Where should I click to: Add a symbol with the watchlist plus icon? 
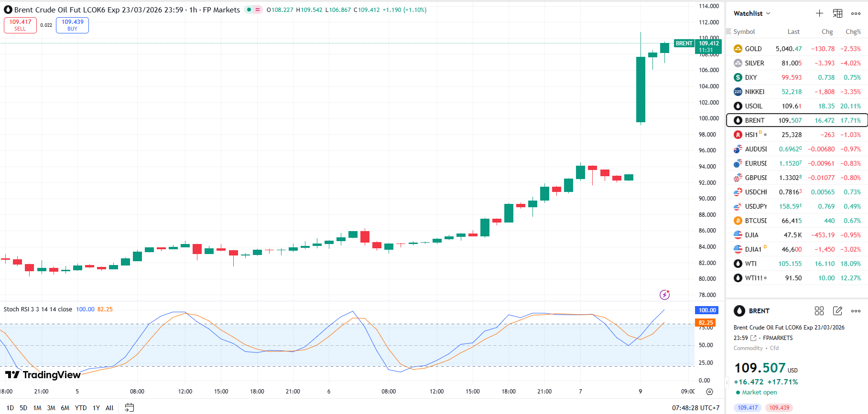(819, 13)
